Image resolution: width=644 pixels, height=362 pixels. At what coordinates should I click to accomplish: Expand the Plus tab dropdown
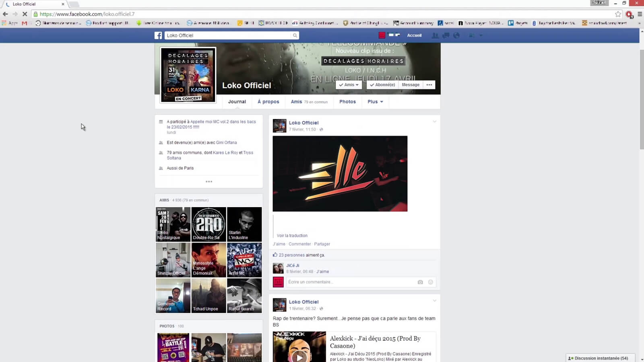click(x=375, y=102)
